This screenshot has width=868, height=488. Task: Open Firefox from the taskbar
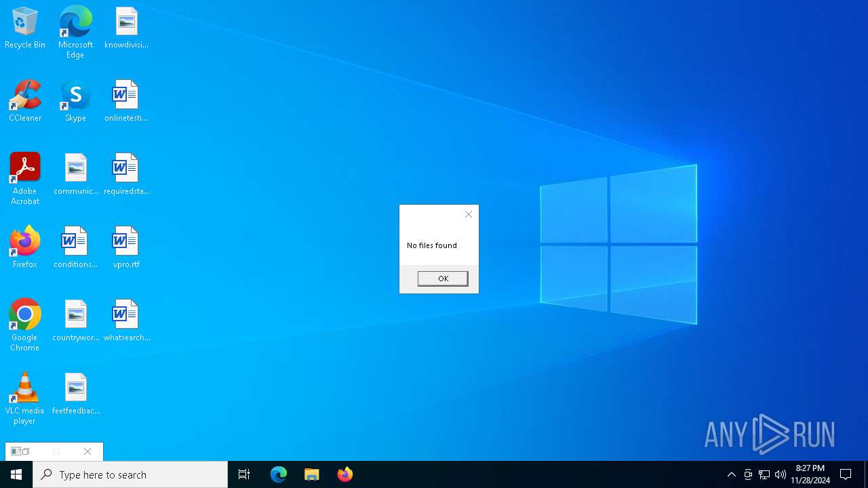tap(345, 474)
